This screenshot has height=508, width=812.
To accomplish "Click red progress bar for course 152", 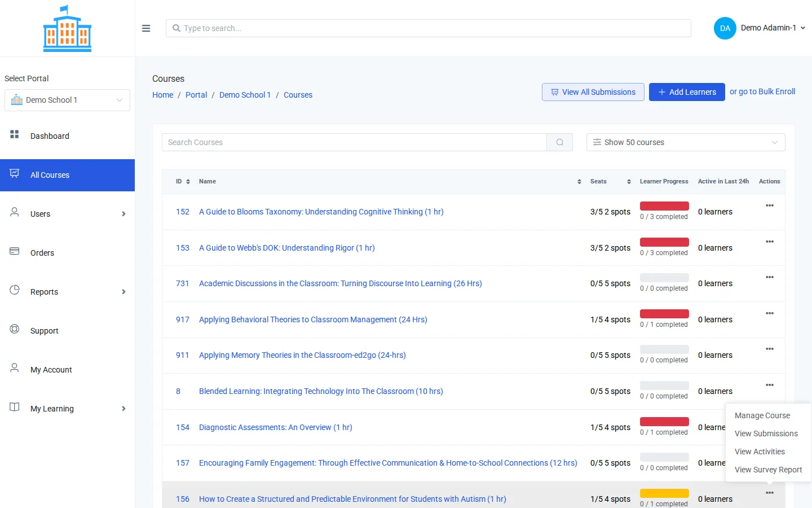I will coord(664,206).
